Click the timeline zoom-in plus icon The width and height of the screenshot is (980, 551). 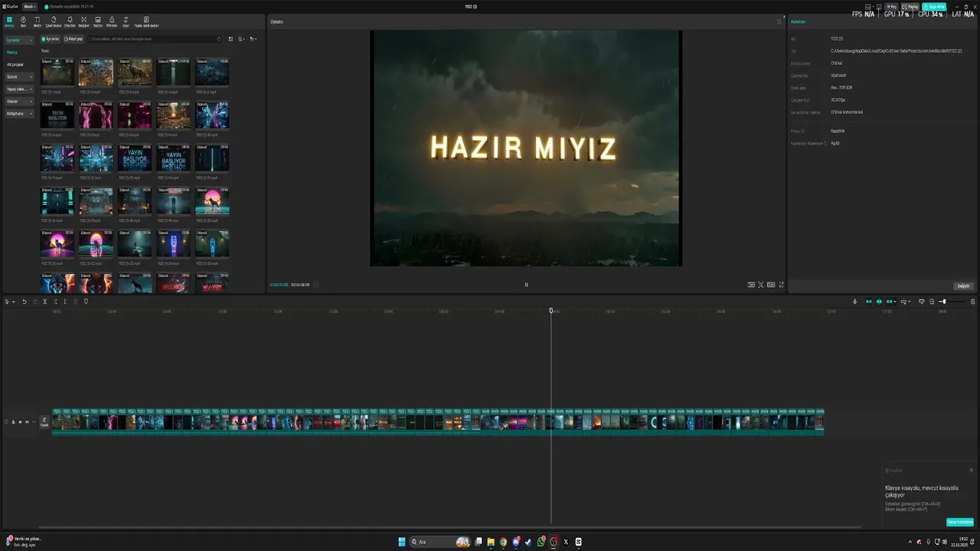point(973,302)
